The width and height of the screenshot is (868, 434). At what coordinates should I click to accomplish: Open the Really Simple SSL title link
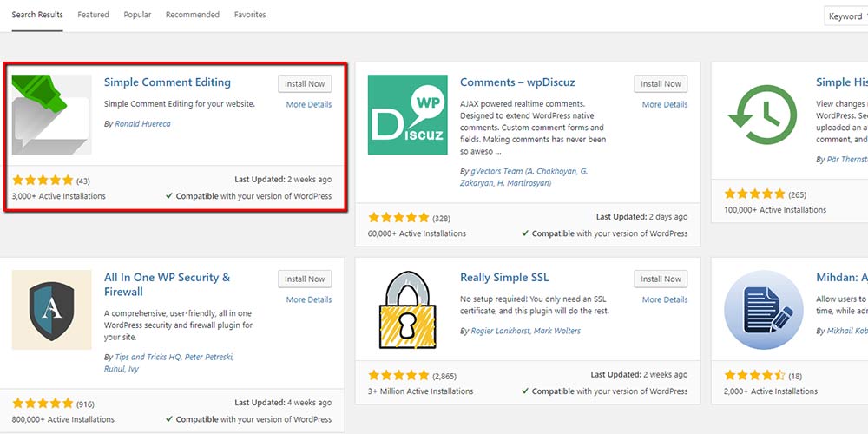click(504, 278)
